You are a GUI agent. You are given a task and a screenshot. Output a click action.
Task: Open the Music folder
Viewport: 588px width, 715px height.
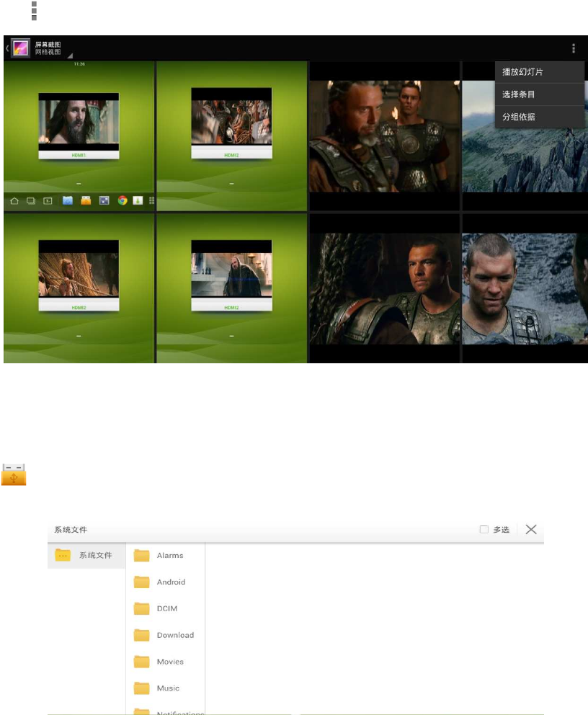click(x=165, y=688)
